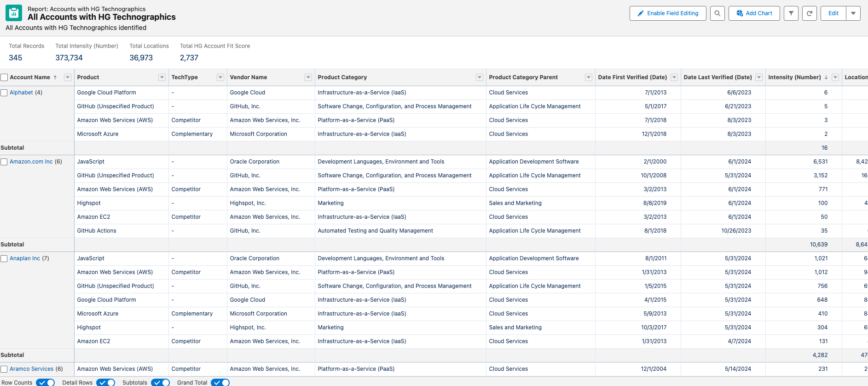
Task: Click Microsoft Azure in Alphabet group
Action: pyautogui.click(x=98, y=134)
